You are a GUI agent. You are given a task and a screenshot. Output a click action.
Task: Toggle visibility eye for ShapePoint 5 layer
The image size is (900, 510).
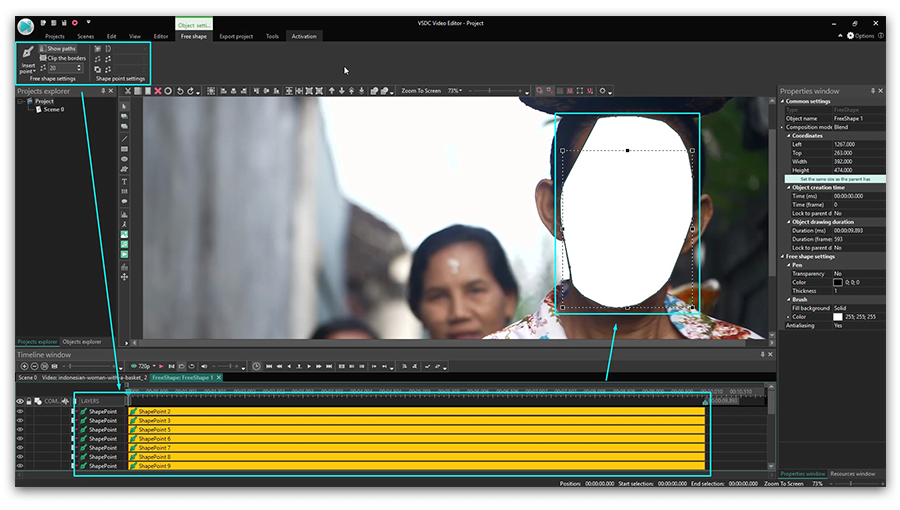pos(20,430)
